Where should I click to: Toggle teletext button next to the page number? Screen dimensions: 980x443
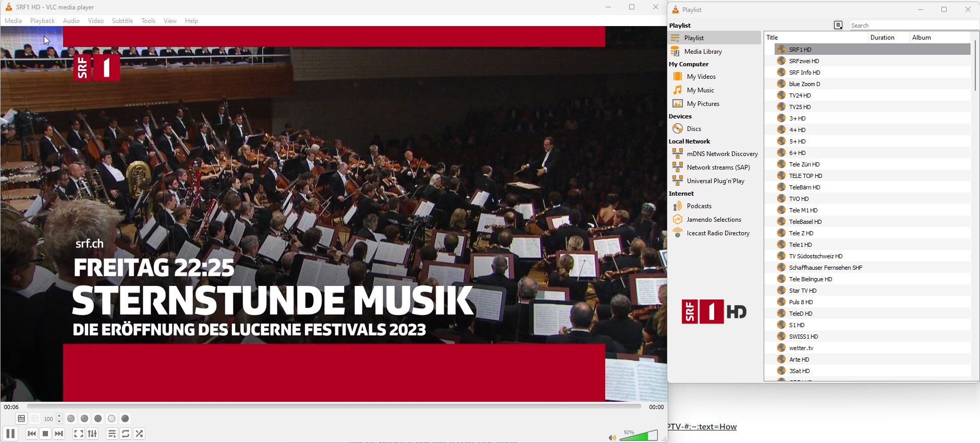21,418
